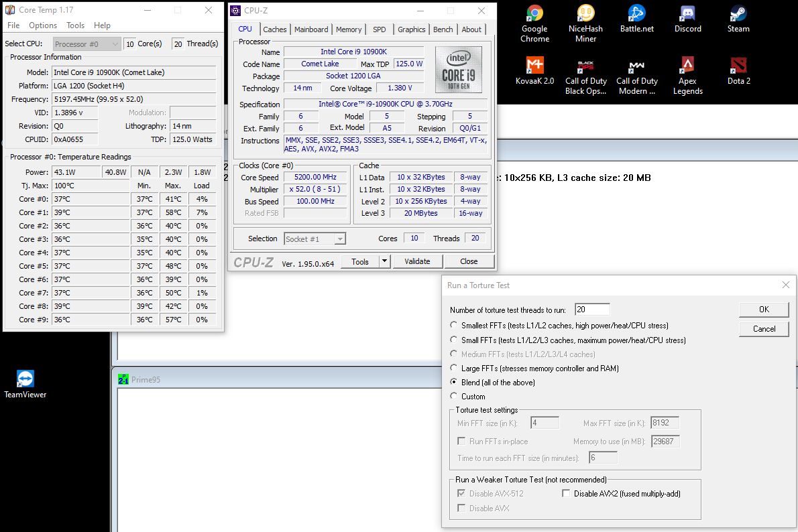The image size is (798, 532).
Task: Open Google Chrome desktop shortcut
Action: (534, 23)
